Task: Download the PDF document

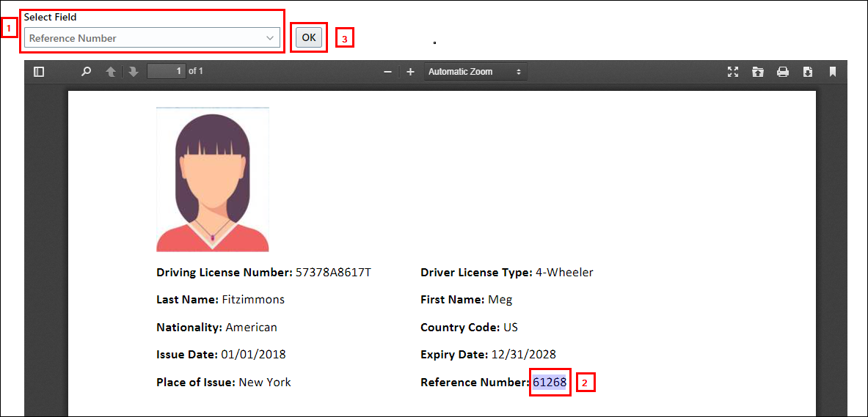Action: point(808,72)
